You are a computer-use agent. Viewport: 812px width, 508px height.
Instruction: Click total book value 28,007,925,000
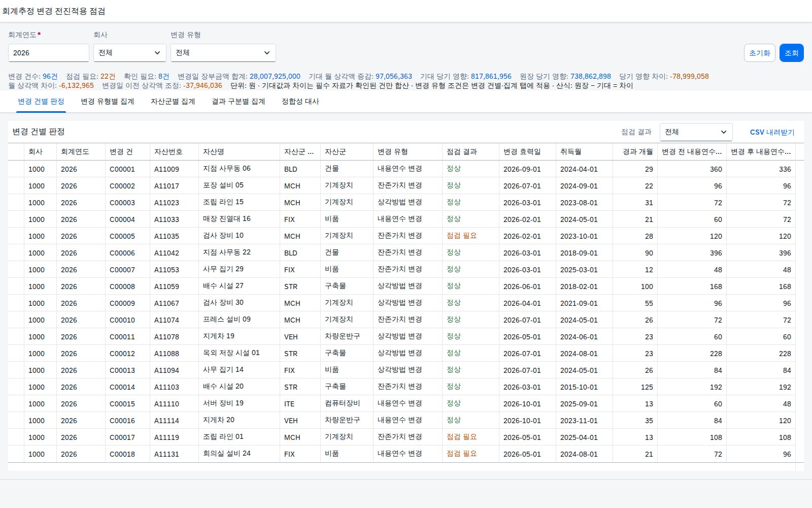(x=275, y=77)
